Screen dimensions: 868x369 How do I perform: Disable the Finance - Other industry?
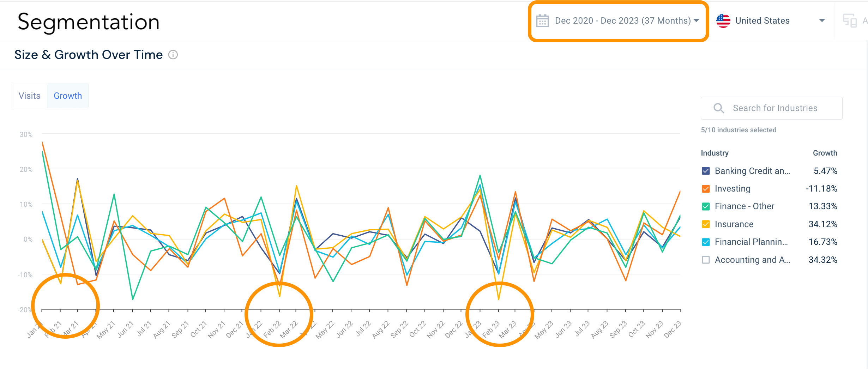pyautogui.click(x=706, y=206)
